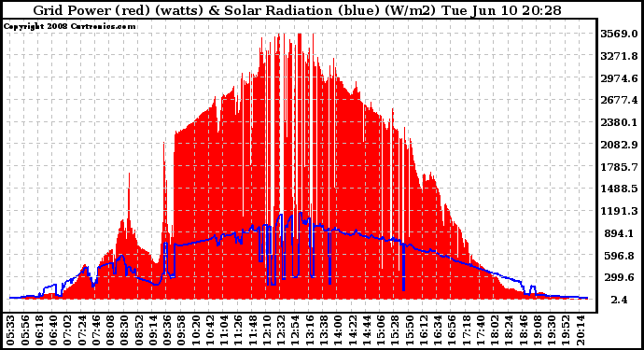Select the 18:02 time label
Image resolution: width=644 pixels, height=350 pixels.
(495, 330)
